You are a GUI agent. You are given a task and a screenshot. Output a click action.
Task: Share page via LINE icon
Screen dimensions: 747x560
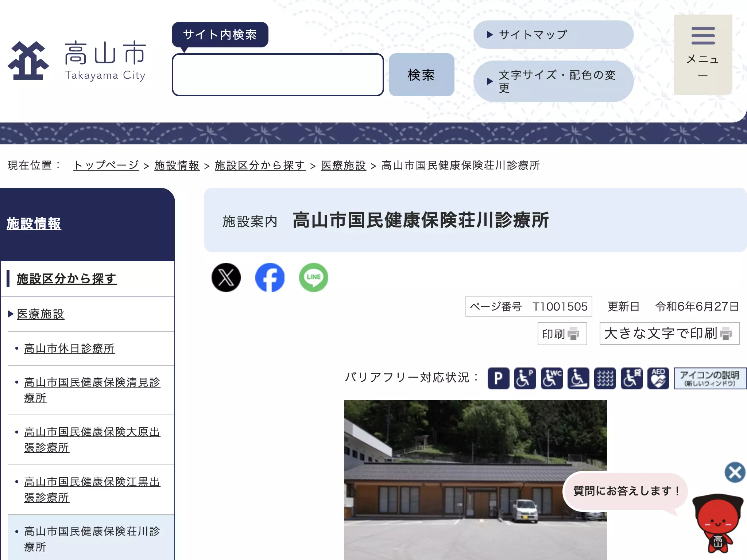[x=314, y=277]
